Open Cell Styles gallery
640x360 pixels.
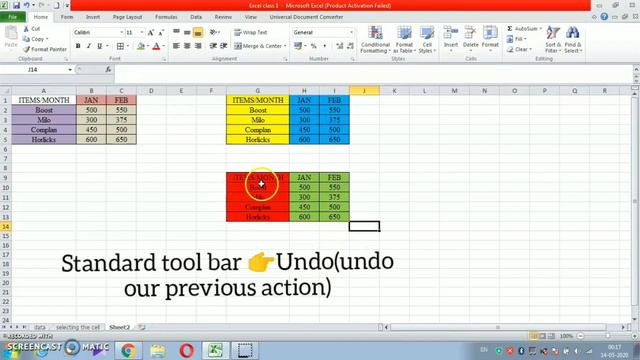pyautogui.click(x=427, y=39)
